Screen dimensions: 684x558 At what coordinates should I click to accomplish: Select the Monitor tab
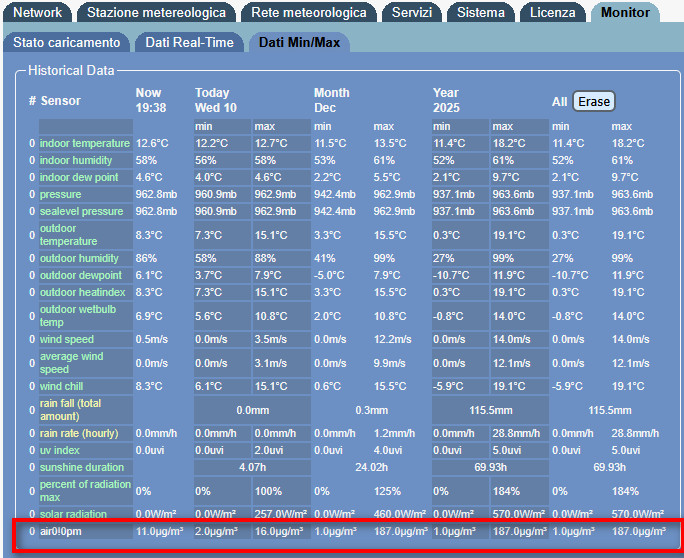(x=625, y=13)
